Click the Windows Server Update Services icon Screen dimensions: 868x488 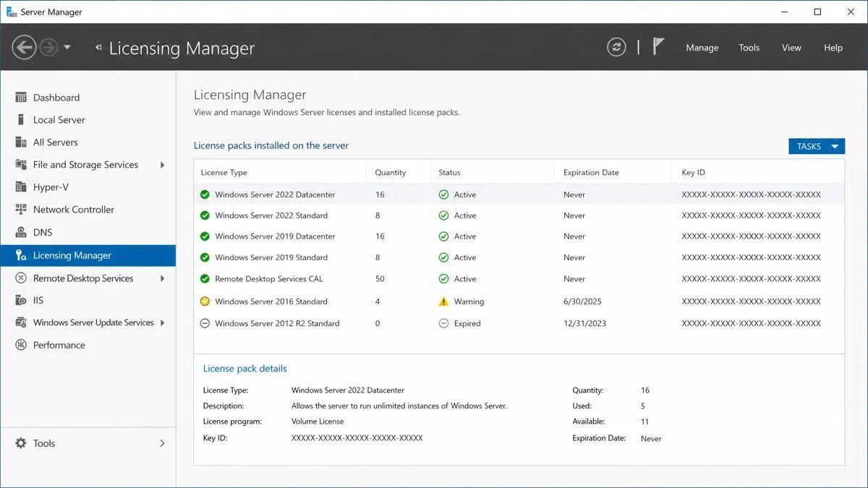[21, 322]
